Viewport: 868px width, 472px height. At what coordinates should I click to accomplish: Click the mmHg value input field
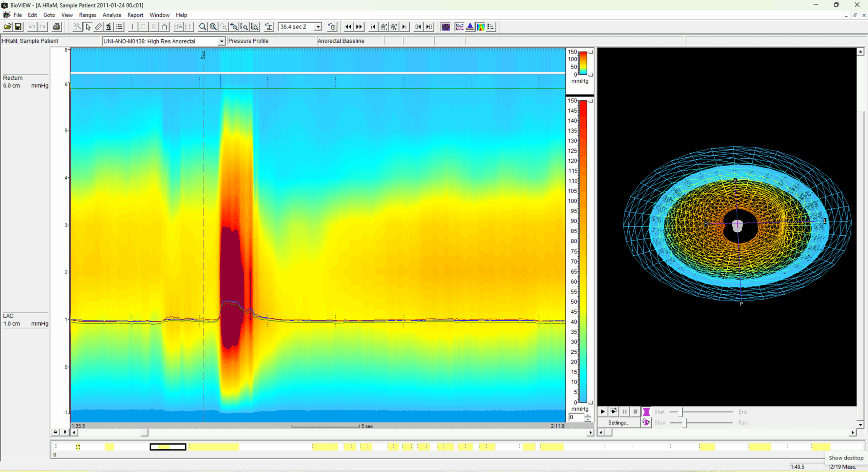576,417
